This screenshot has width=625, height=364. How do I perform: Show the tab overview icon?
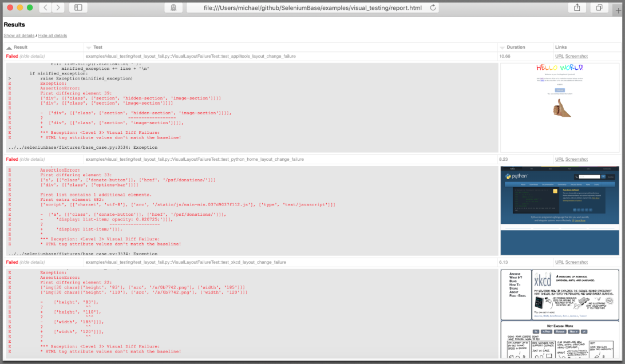click(598, 7)
